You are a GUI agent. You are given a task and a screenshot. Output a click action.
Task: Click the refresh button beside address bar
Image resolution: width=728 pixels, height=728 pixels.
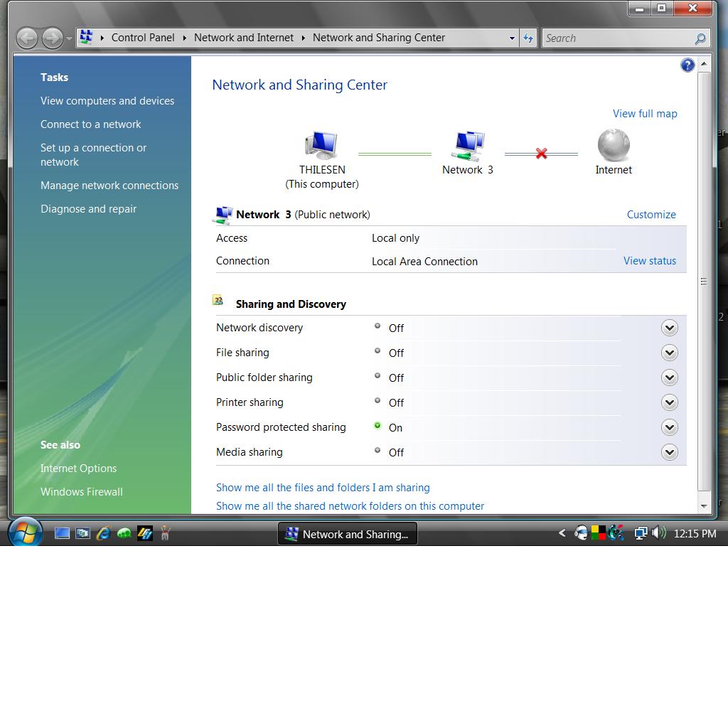[x=528, y=38]
